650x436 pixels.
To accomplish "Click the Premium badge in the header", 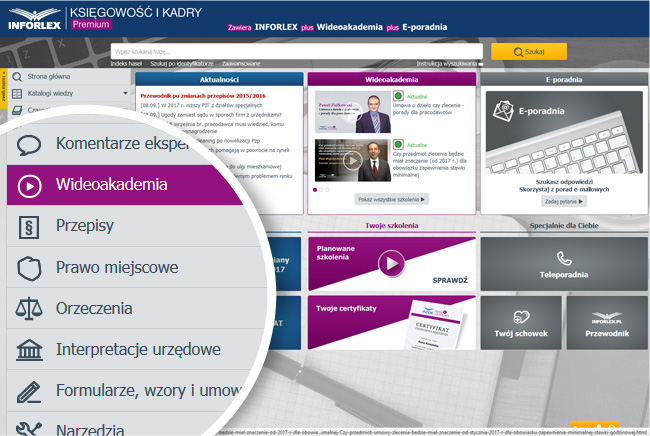I will [x=91, y=24].
